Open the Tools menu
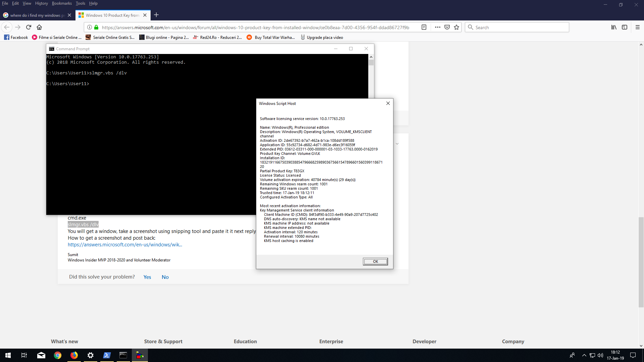Viewport: 644px width, 362px height. tap(80, 3)
